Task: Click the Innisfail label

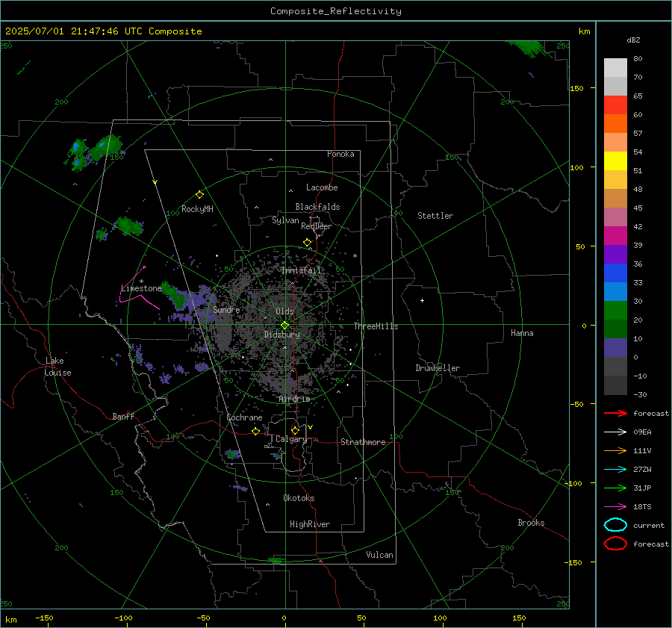Action: pyautogui.click(x=301, y=270)
